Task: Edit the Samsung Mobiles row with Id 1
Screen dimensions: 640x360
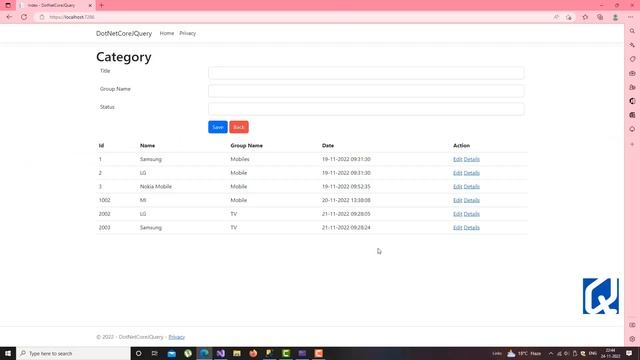Action: click(x=458, y=159)
